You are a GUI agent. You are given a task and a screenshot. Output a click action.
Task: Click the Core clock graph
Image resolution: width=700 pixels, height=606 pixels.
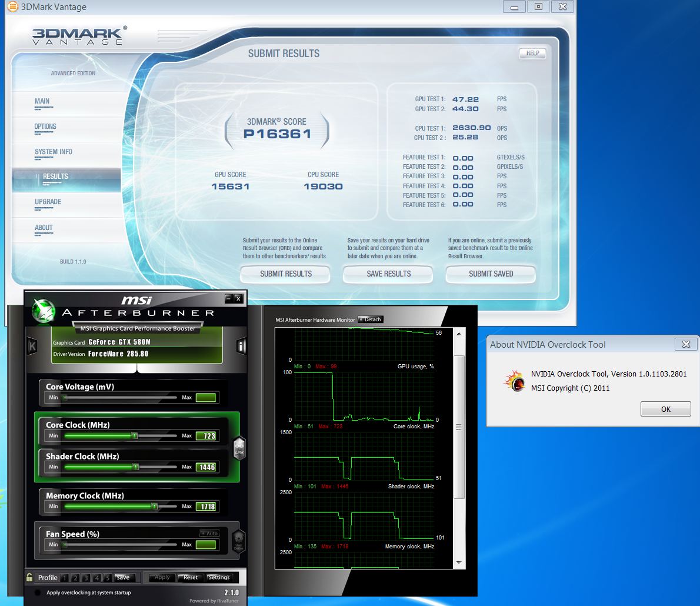(x=364, y=456)
